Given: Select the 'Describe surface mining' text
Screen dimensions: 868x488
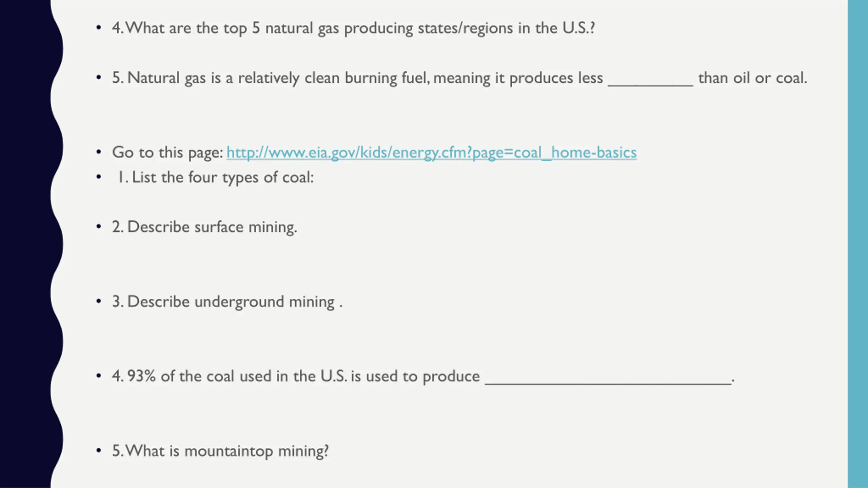Looking at the screenshot, I should coord(204,227).
